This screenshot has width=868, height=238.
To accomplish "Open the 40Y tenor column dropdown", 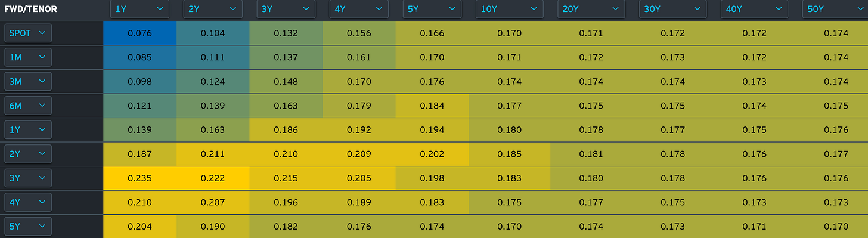I will (754, 9).
